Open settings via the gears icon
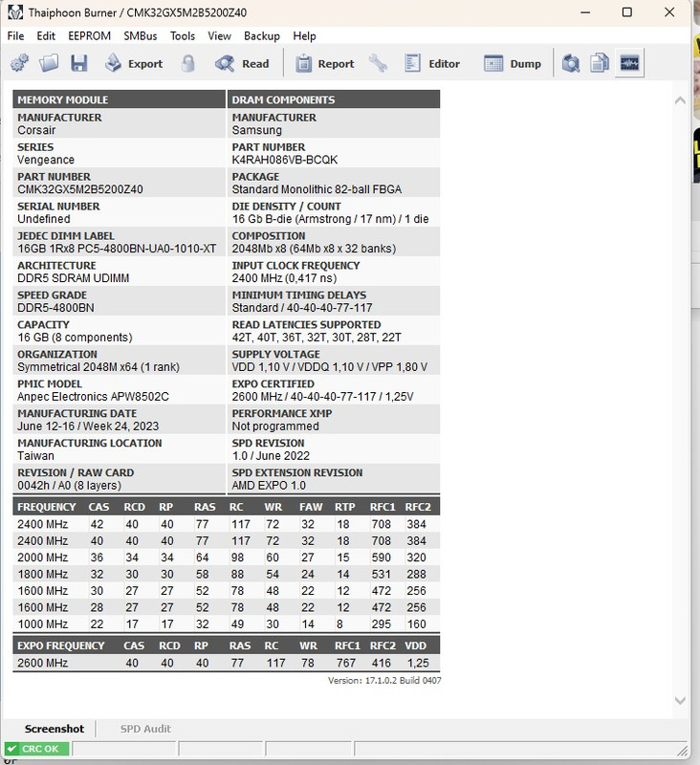 (x=19, y=63)
